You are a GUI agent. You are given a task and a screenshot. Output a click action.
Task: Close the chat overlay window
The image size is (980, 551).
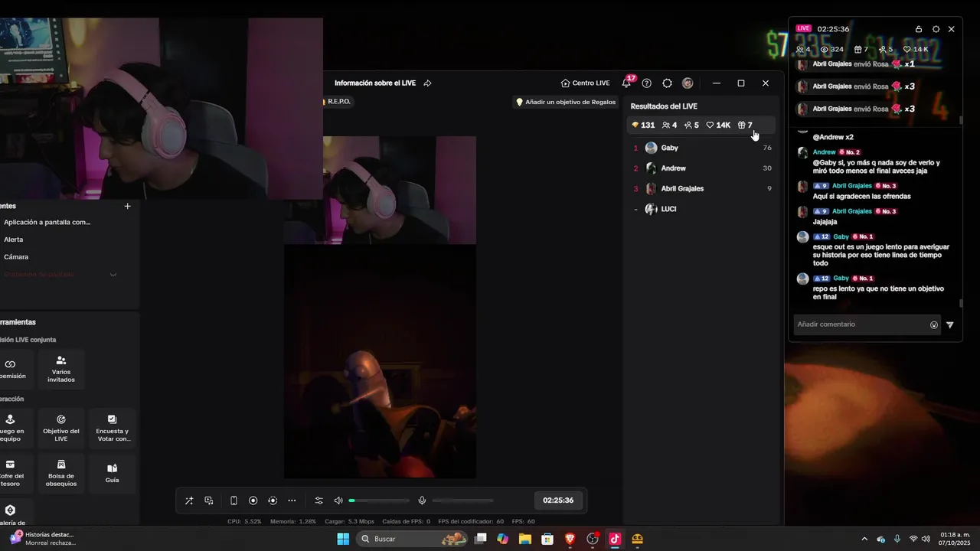pos(952,29)
